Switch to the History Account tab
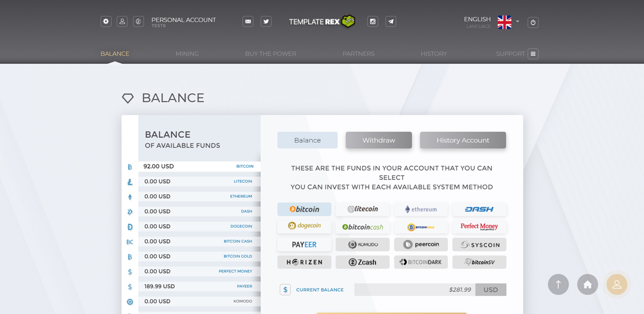Viewport: 644px width, 314px height. pyautogui.click(x=463, y=140)
